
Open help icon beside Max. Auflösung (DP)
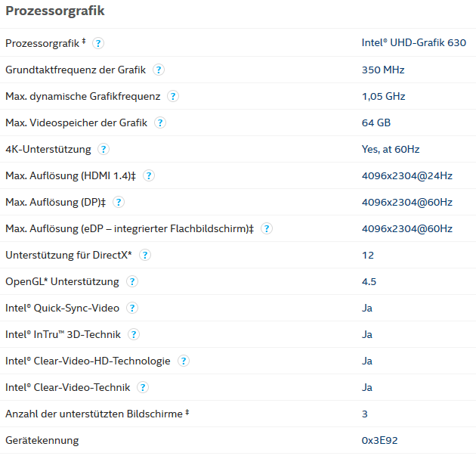tap(119, 202)
